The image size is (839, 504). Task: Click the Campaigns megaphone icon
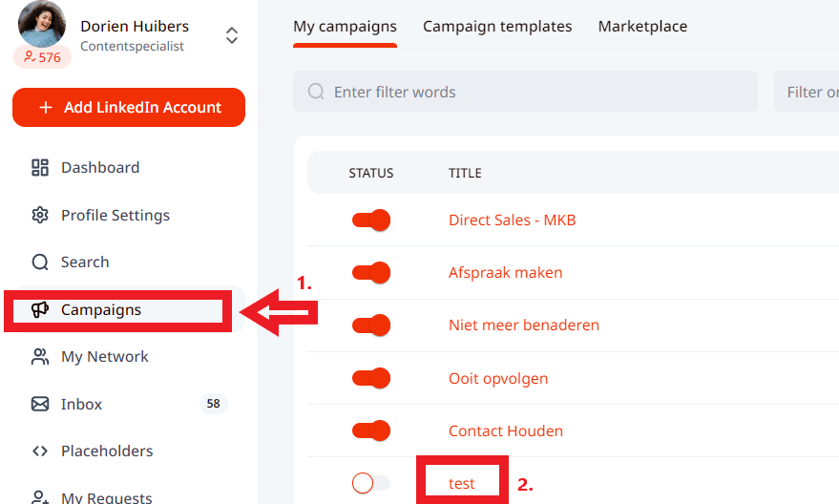(x=40, y=310)
